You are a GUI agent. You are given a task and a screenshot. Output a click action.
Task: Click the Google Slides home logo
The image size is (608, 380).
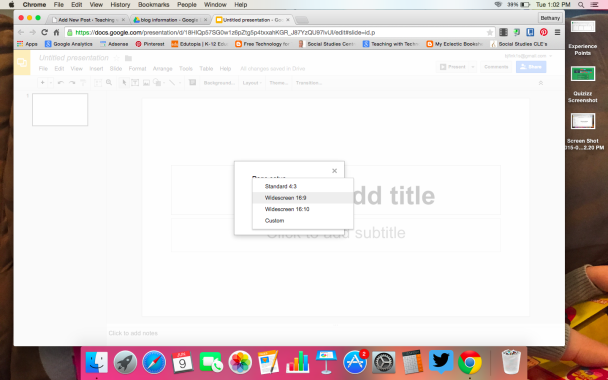pyautogui.click(x=22, y=62)
